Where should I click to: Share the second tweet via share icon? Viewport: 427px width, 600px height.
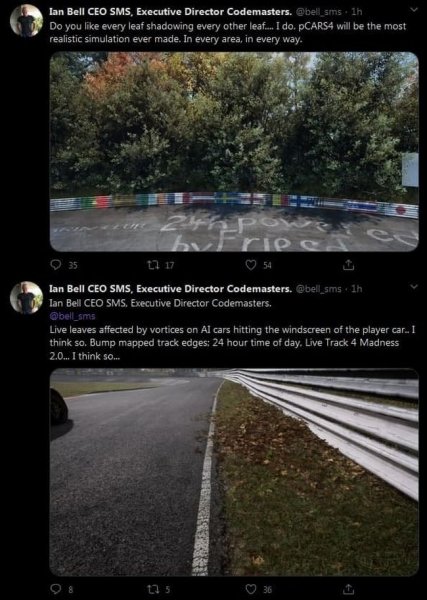click(348, 589)
